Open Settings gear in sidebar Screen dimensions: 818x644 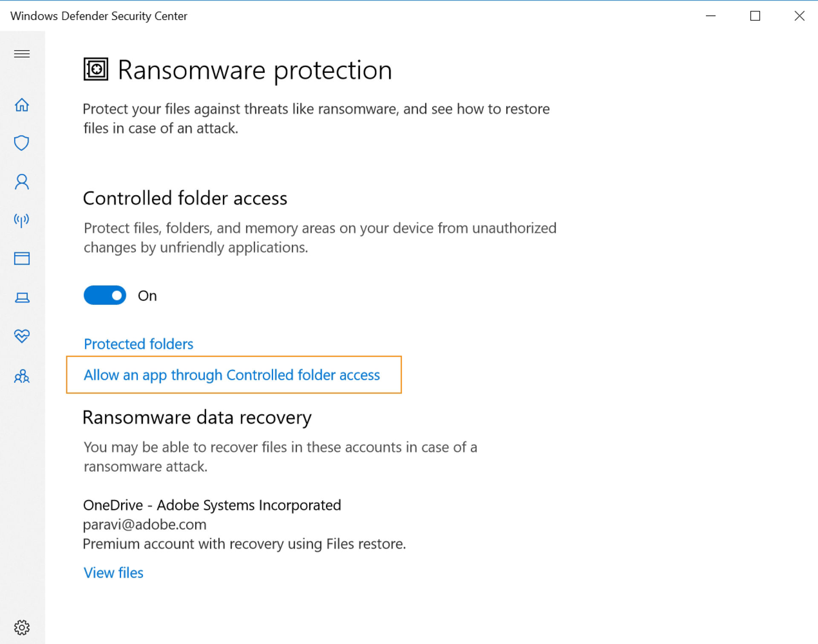coord(22,627)
